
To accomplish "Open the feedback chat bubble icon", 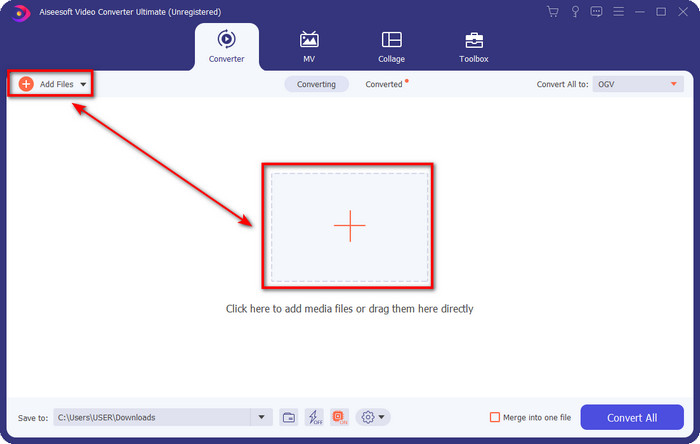I will (x=597, y=12).
